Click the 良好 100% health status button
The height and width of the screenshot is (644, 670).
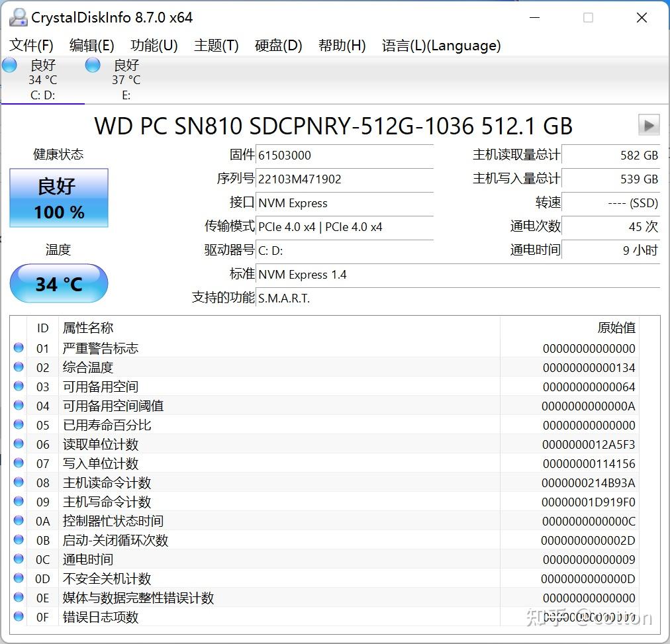tap(58, 197)
